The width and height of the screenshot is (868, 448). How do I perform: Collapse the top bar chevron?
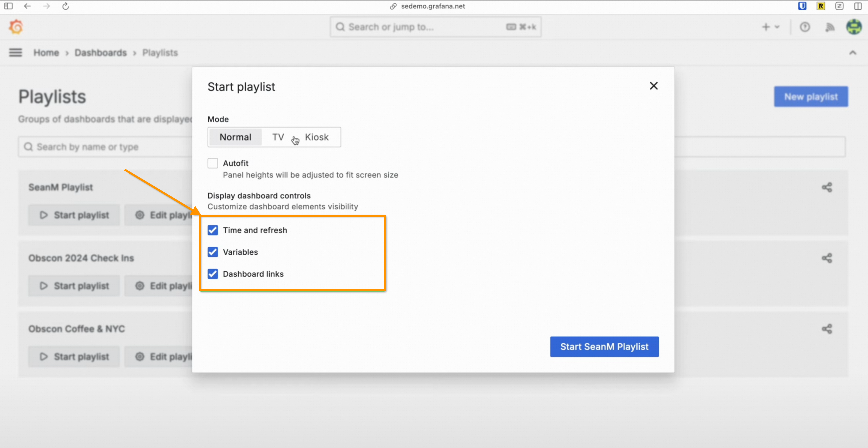coord(852,52)
